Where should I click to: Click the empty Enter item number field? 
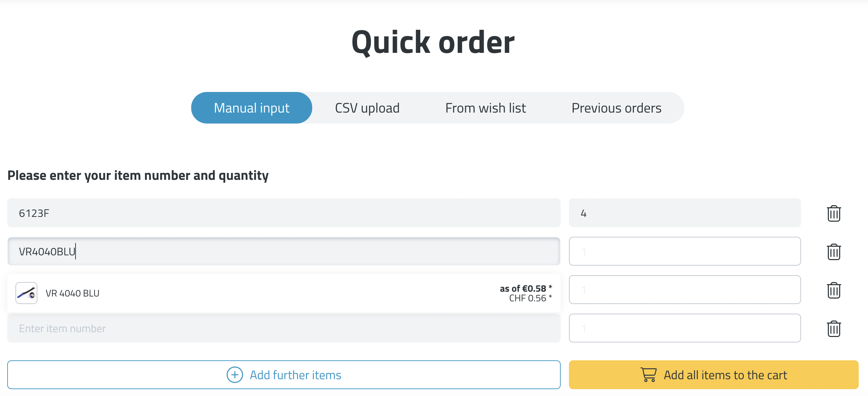pyautogui.click(x=284, y=328)
